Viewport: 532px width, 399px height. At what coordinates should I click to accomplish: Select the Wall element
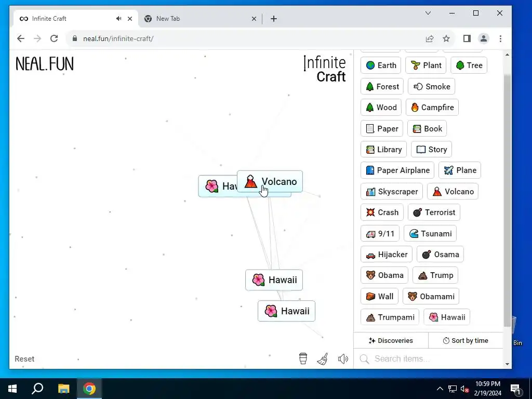pyautogui.click(x=379, y=296)
